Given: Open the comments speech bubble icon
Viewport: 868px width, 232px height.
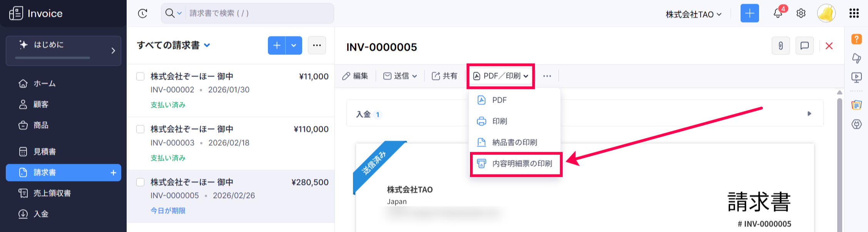Looking at the screenshot, I should click(x=804, y=46).
